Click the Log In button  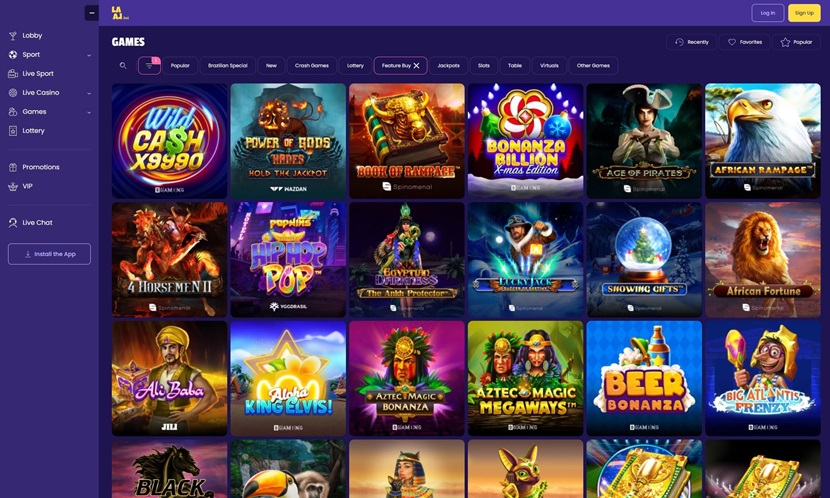pyautogui.click(x=768, y=13)
